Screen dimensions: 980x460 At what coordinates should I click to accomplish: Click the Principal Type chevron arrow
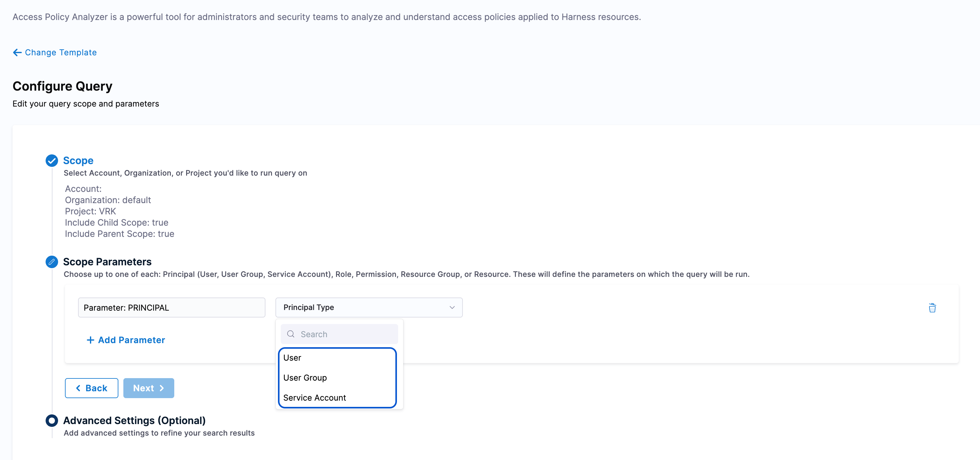point(452,307)
